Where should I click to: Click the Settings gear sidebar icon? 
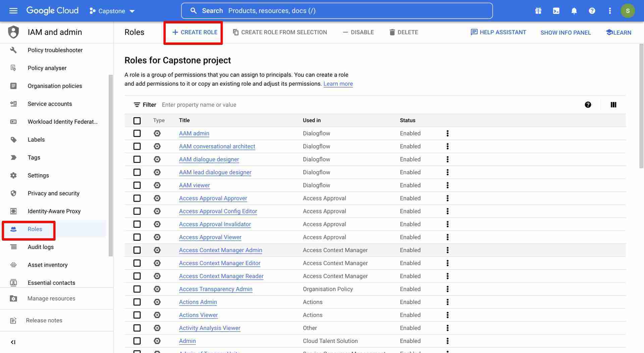(13, 175)
